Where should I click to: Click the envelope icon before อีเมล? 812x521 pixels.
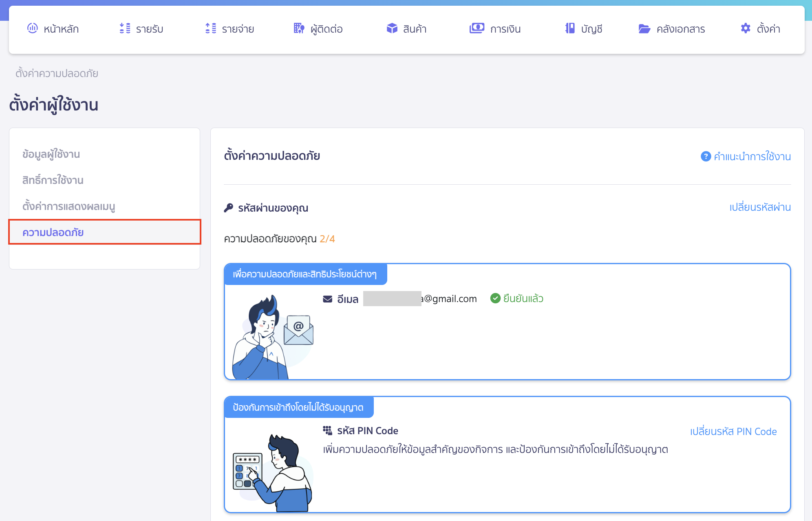(327, 298)
